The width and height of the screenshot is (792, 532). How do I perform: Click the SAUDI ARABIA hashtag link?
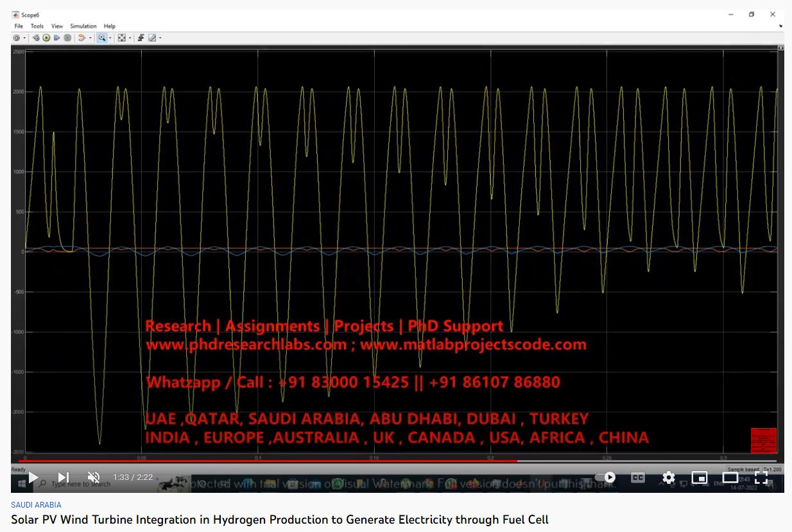[36, 505]
